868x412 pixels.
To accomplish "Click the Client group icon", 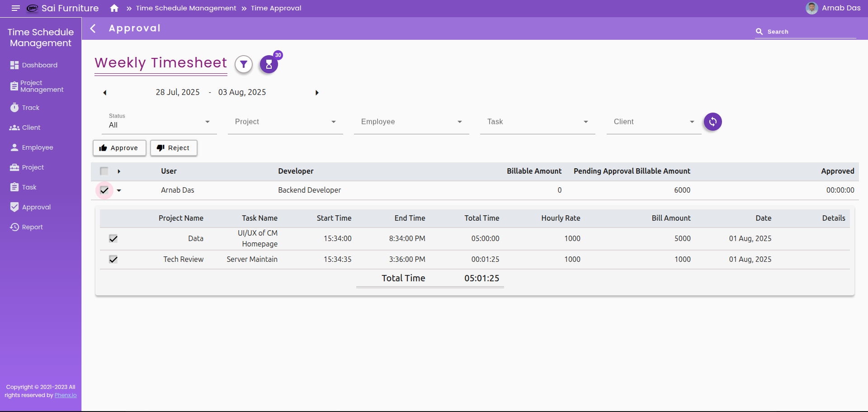I will coord(14,128).
